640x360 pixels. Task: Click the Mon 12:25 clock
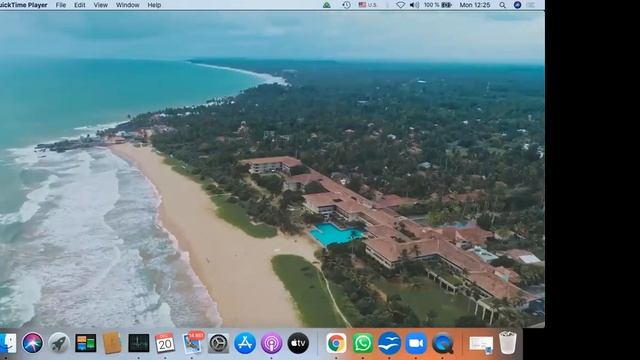pyautogui.click(x=475, y=5)
